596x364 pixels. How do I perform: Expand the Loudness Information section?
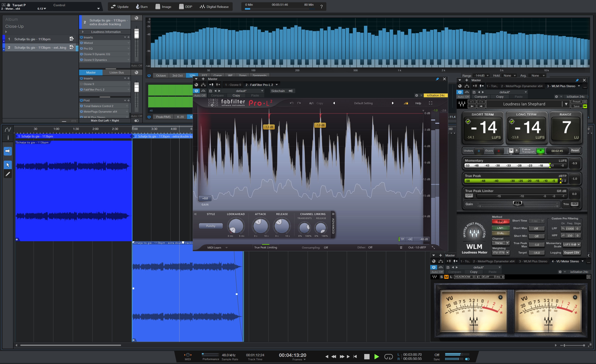coord(83,32)
